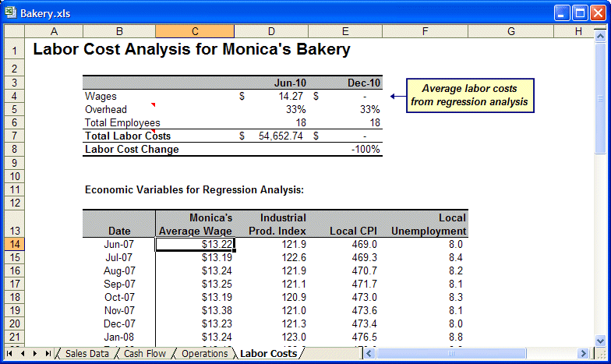Select column F header

point(426,31)
